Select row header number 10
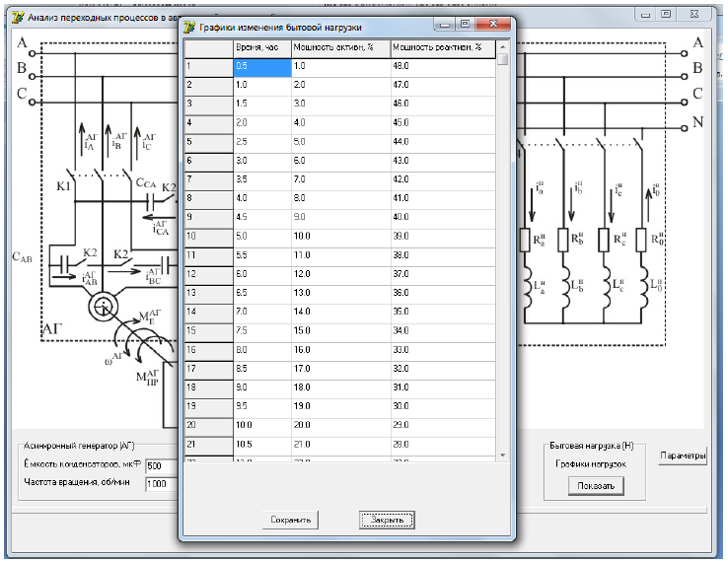This screenshot has height=562, width=728. 207,237
